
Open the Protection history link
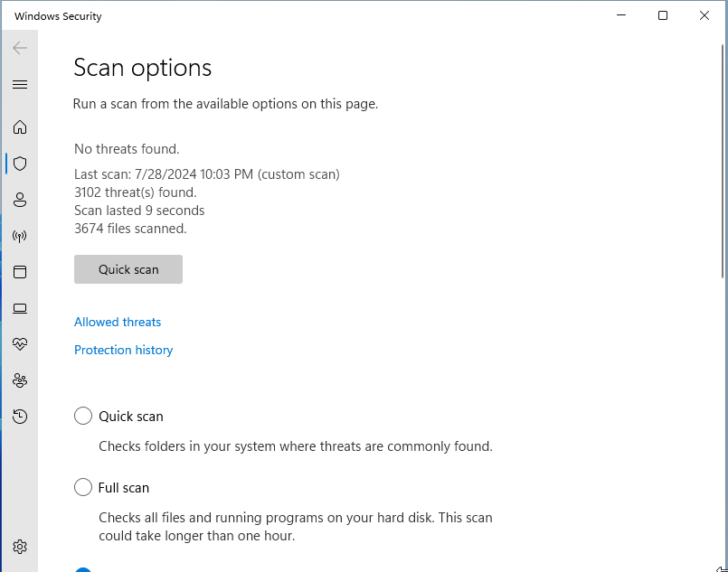pyautogui.click(x=124, y=350)
